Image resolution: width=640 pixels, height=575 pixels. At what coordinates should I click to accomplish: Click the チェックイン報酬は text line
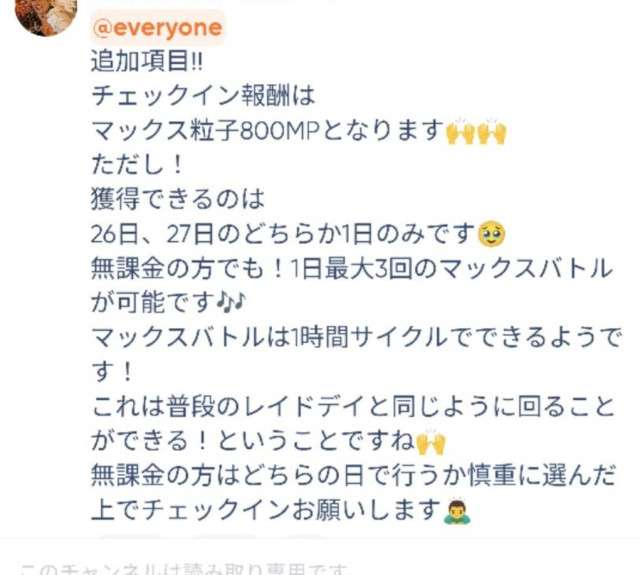point(203,97)
